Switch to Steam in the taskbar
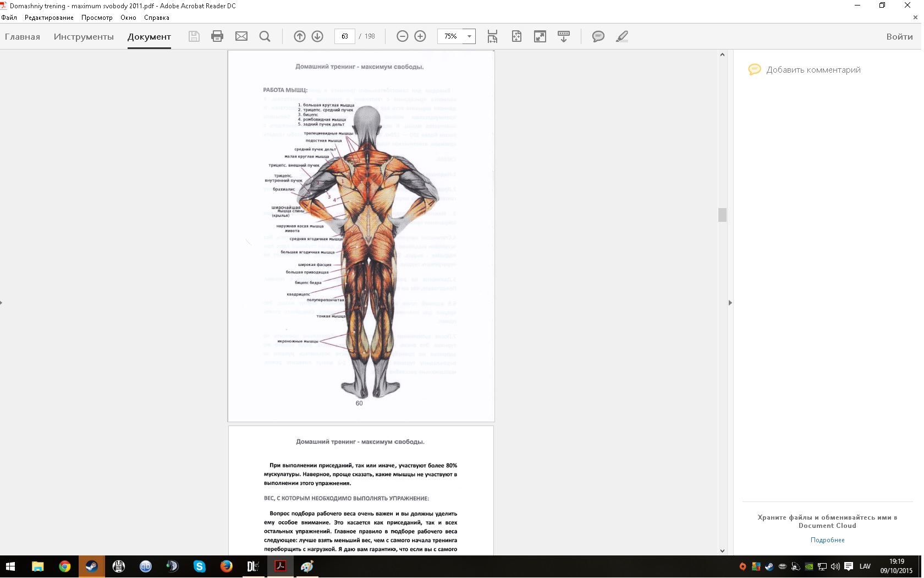Screen dimensions: 924x578 [x=91, y=566]
